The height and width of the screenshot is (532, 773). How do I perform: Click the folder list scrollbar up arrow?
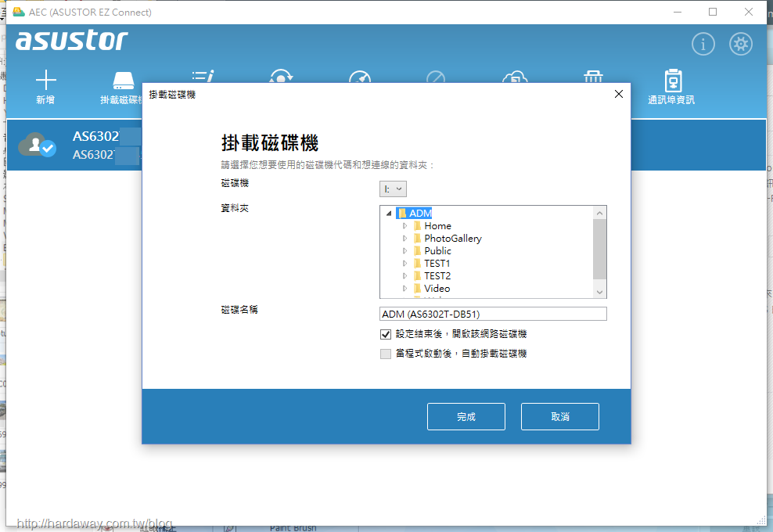[x=599, y=213]
